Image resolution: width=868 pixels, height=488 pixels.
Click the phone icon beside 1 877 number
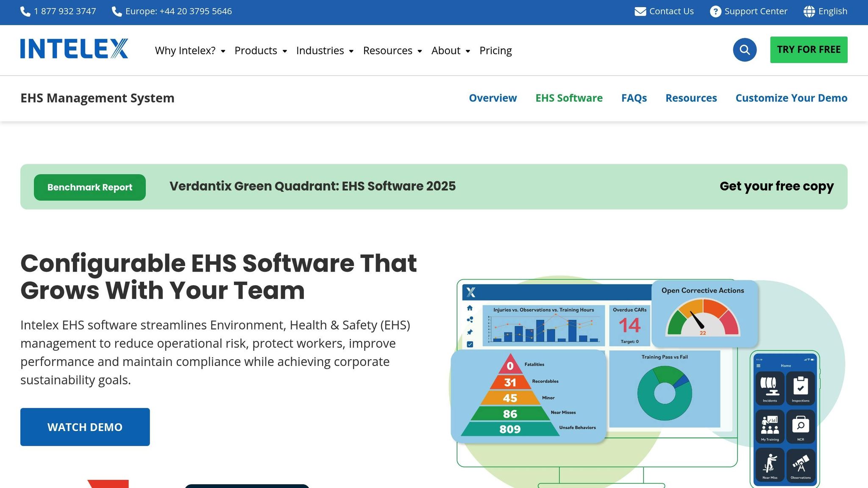point(25,11)
